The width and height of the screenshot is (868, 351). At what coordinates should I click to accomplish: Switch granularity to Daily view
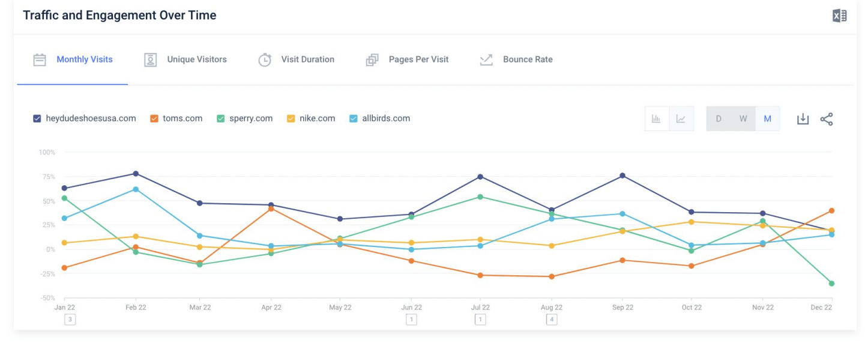coord(718,118)
